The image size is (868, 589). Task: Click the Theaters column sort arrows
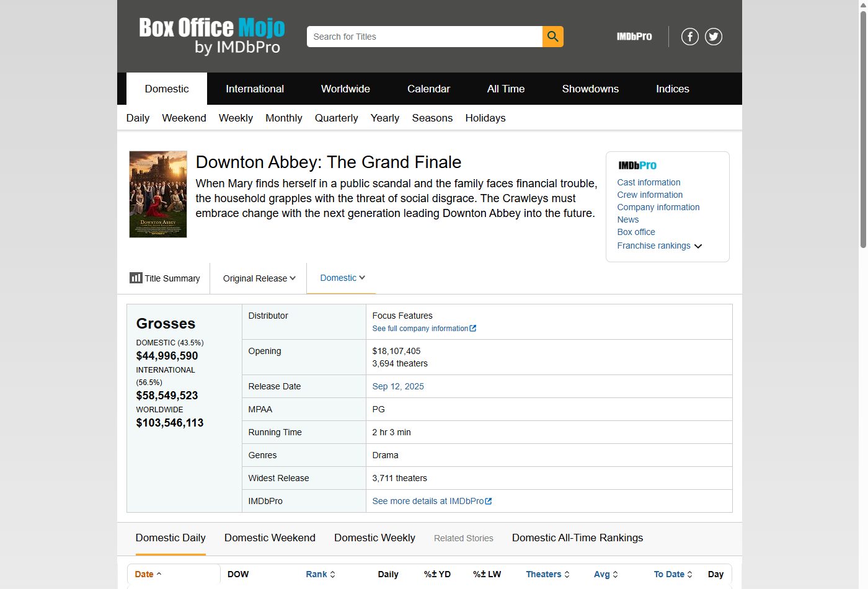567,574
